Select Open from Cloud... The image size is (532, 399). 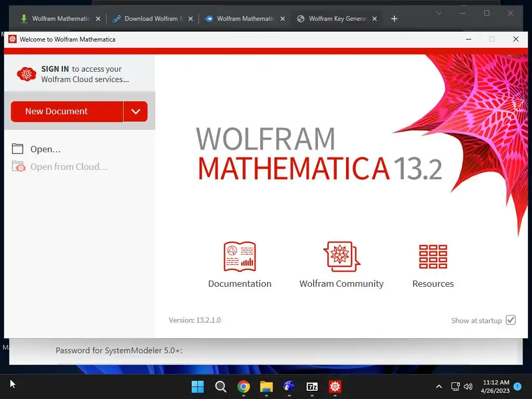pos(69,167)
